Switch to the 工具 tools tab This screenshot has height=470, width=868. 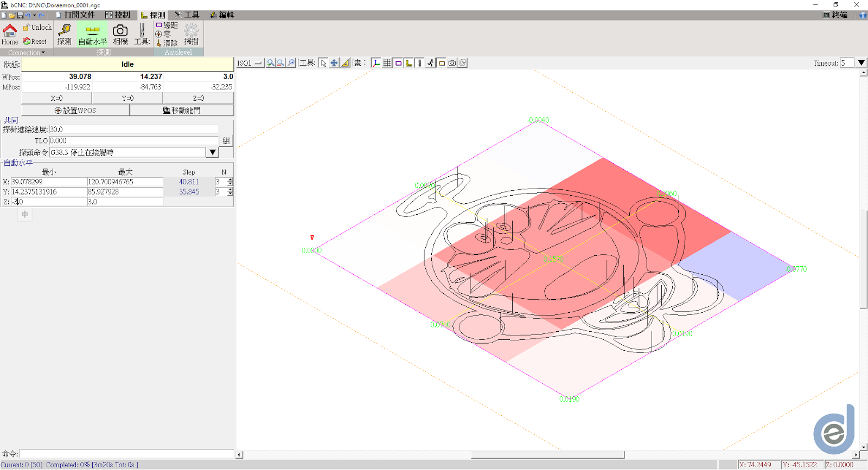click(x=187, y=15)
